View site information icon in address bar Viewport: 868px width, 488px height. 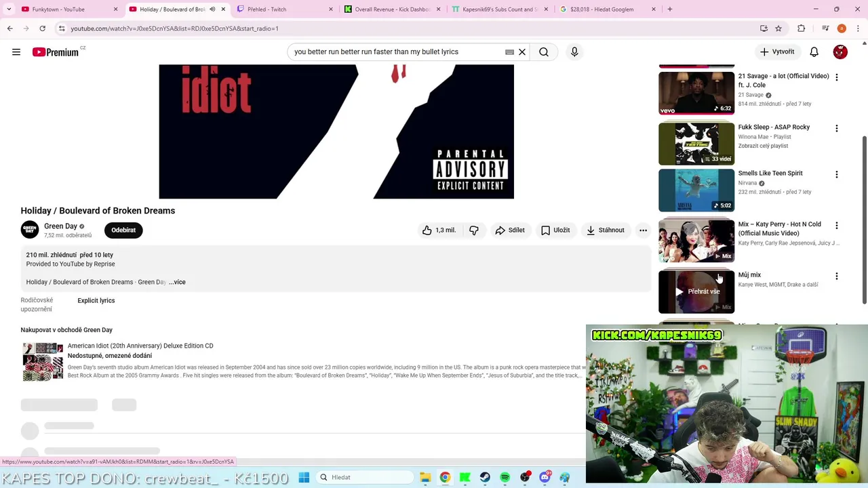point(62,28)
